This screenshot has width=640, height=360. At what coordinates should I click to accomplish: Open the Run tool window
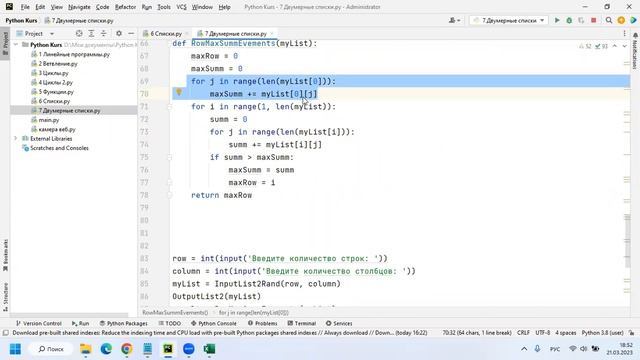[80, 323]
